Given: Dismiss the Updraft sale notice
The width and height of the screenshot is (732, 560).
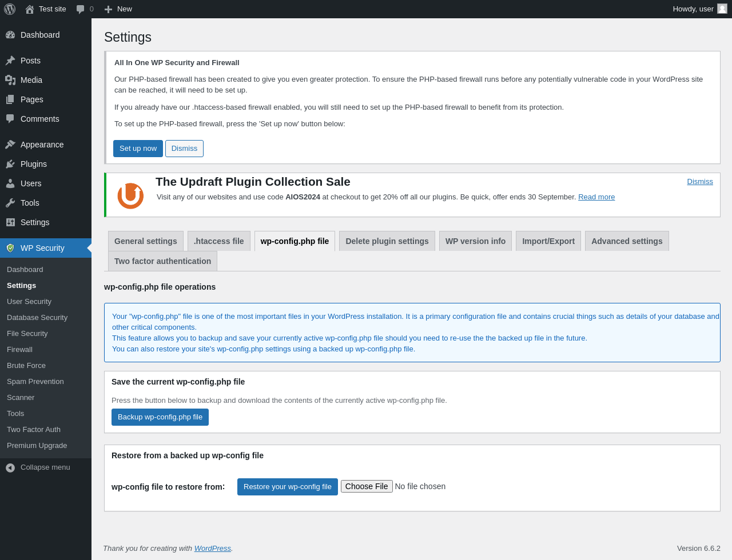Looking at the screenshot, I should pos(700,182).
